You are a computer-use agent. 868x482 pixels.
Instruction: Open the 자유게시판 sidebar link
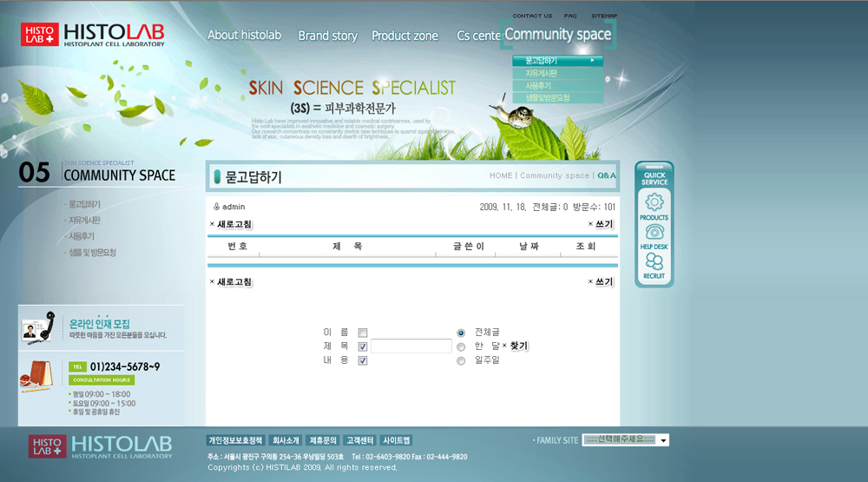84,220
